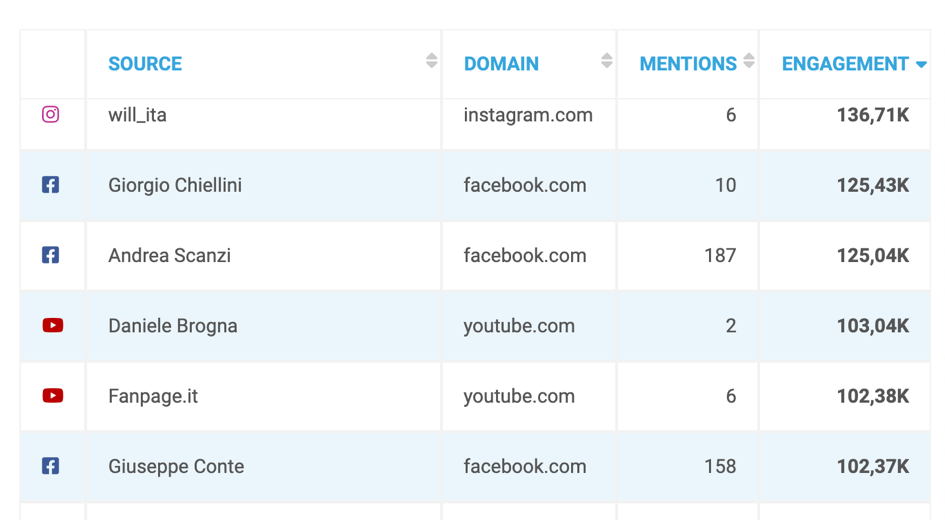Click the SOURCE column header
This screenshot has height=520, width=945.
(x=145, y=64)
